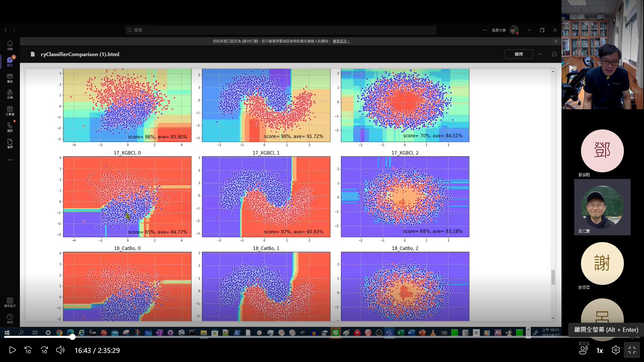The height and width of the screenshot is (362, 644).
Task: Select the 鄧 participant avatar
Action: tap(602, 151)
